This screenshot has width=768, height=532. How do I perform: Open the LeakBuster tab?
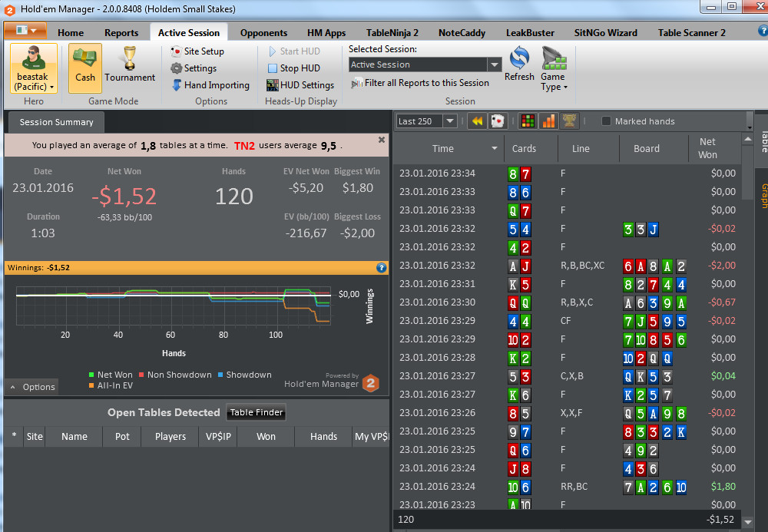click(x=530, y=33)
